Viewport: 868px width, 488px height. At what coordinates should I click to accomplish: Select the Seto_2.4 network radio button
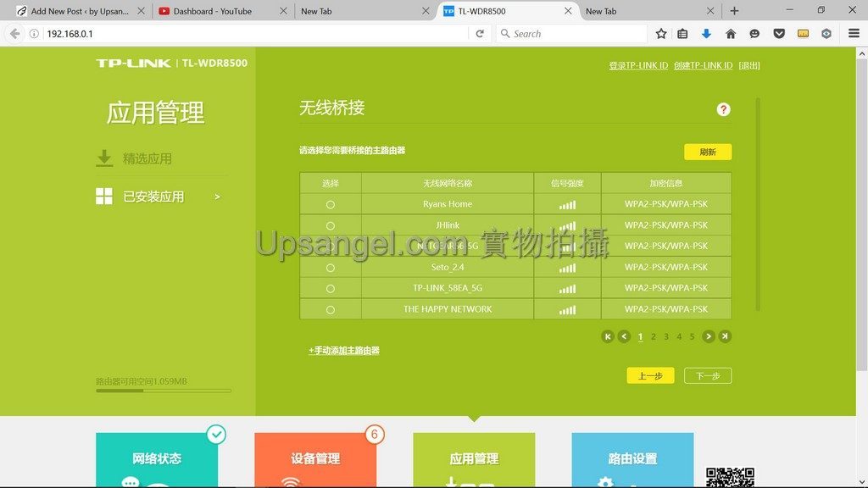point(331,268)
